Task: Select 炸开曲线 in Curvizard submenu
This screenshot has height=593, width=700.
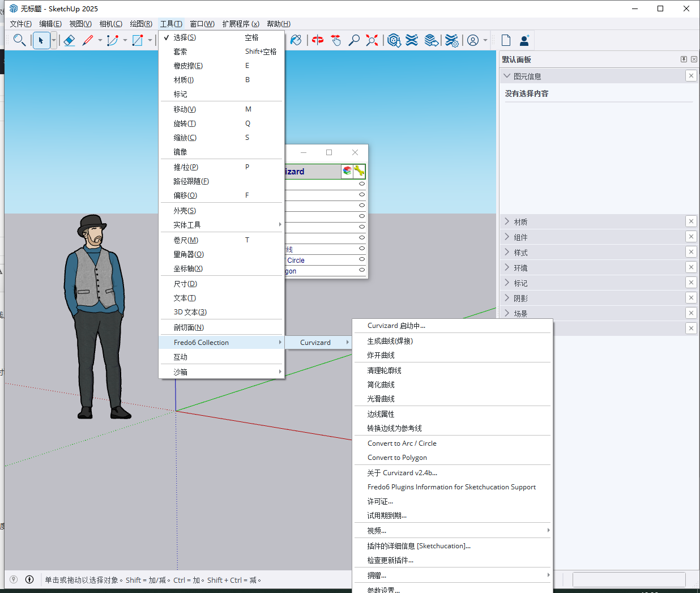Action: (452, 355)
